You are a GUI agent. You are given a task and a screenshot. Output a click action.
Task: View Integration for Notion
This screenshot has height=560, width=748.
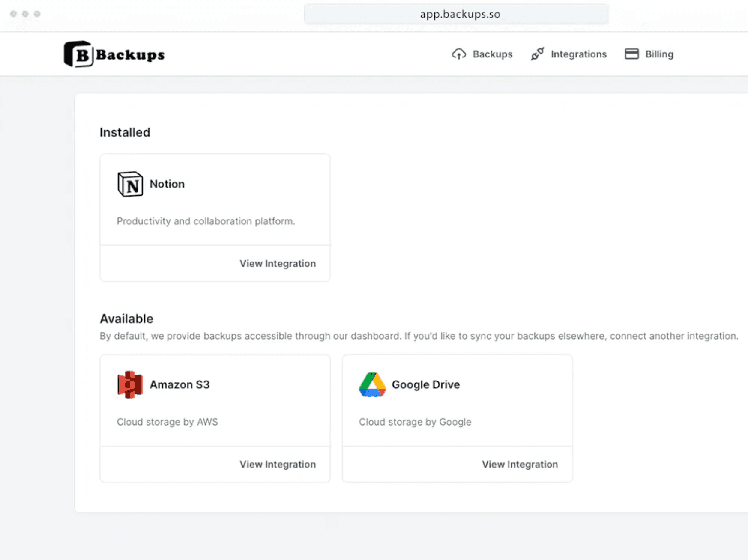coord(278,263)
